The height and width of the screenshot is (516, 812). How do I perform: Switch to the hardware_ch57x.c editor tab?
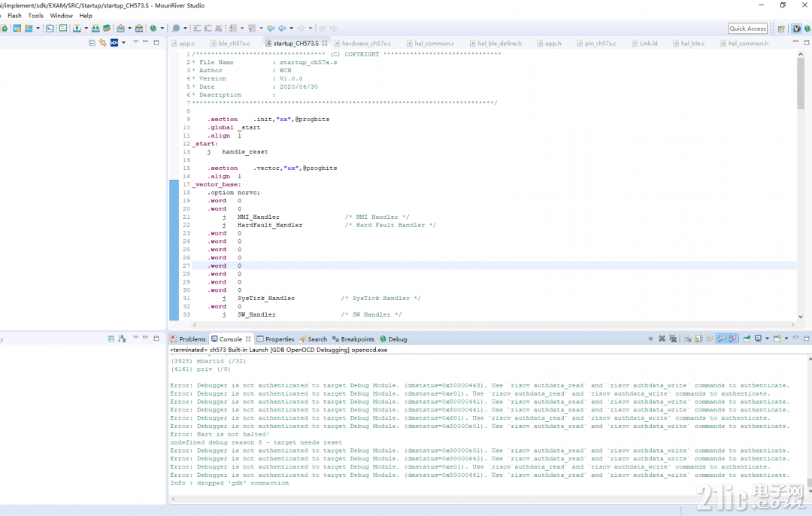click(x=362, y=44)
